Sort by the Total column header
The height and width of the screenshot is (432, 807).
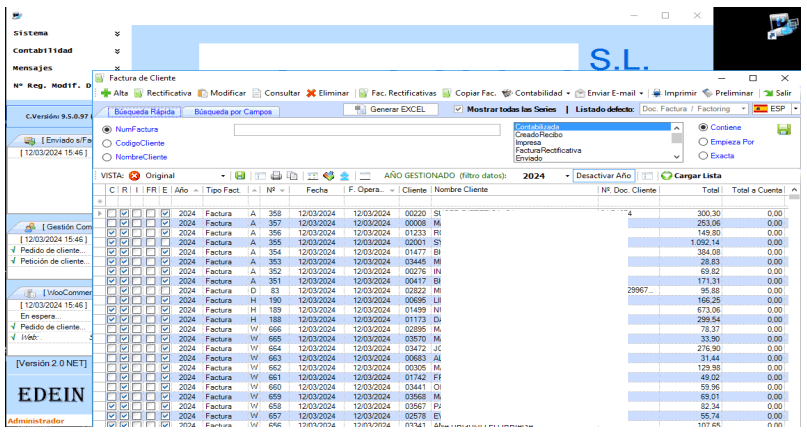click(690, 190)
